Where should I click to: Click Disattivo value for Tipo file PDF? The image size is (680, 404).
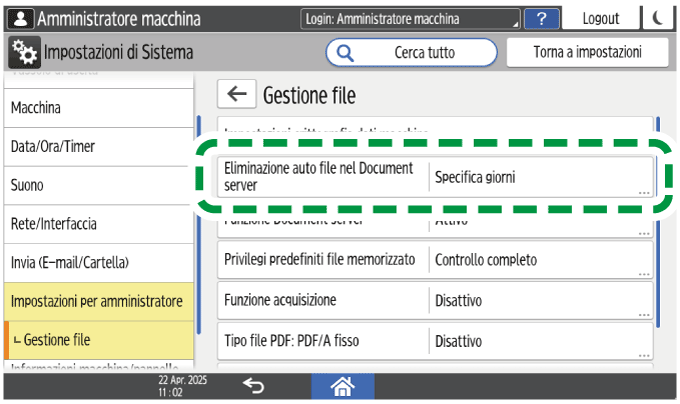point(458,341)
